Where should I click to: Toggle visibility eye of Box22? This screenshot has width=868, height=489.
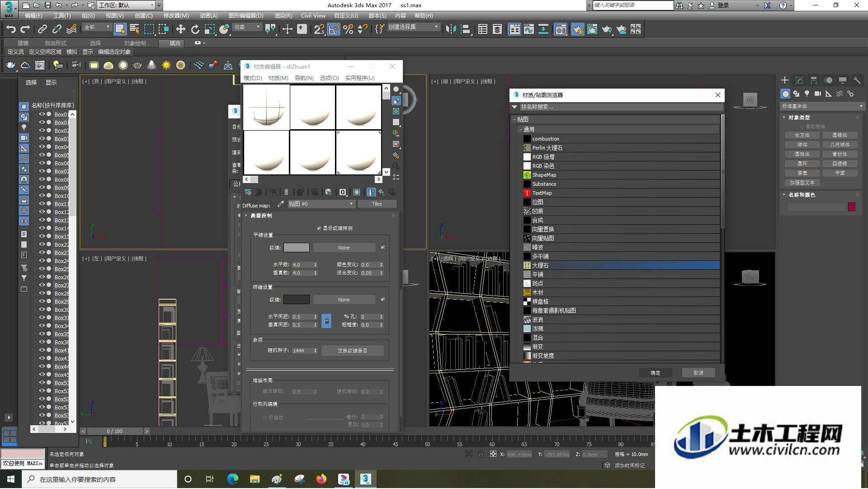pyautogui.click(x=42, y=244)
